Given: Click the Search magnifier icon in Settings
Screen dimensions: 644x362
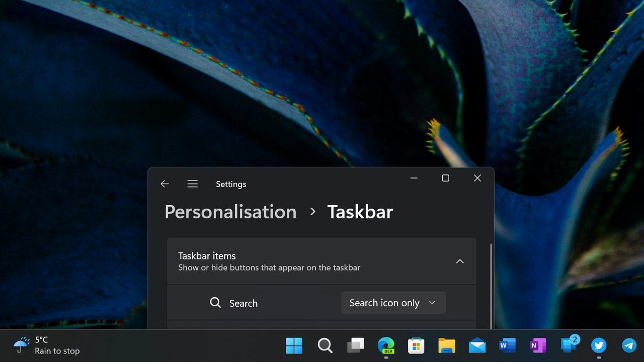Looking at the screenshot, I should click(215, 303).
